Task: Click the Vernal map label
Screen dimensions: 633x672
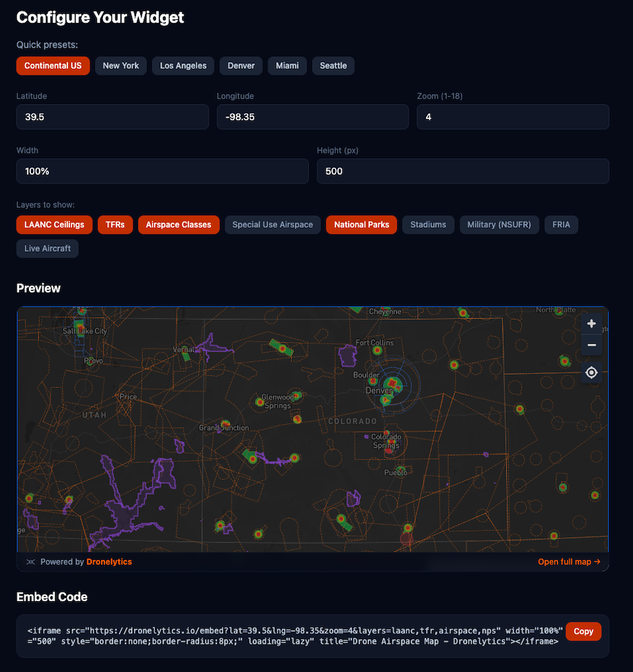Action: [x=184, y=349]
